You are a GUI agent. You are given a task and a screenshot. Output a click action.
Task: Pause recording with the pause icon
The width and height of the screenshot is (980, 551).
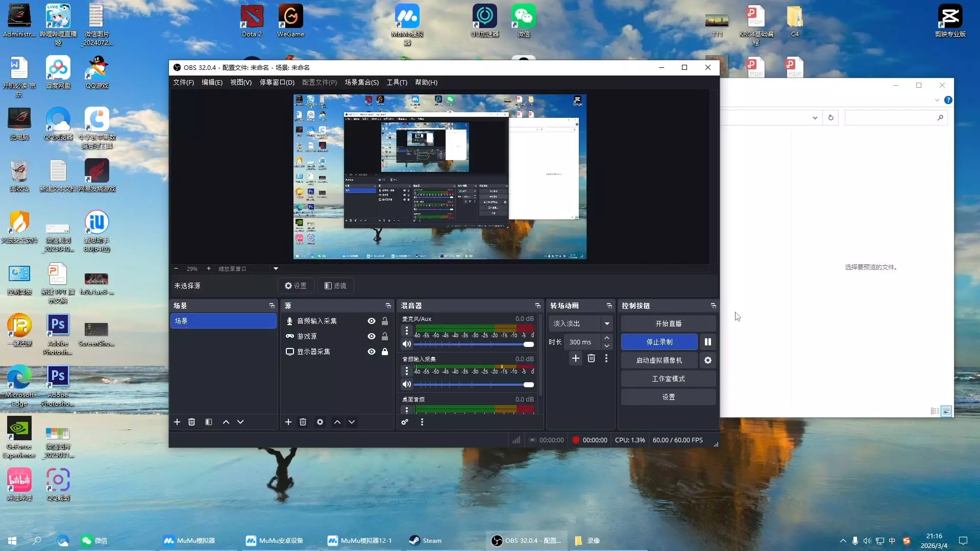pyautogui.click(x=707, y=342)
